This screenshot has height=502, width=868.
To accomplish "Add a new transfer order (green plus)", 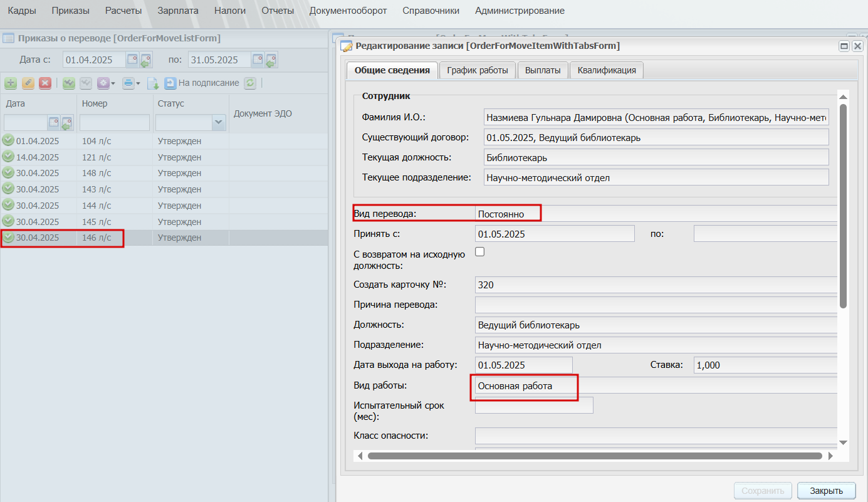I will (x=11, y=83).
